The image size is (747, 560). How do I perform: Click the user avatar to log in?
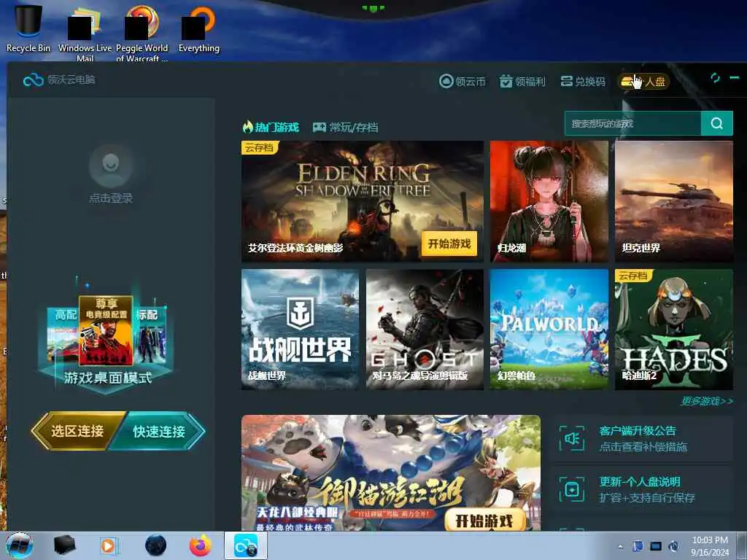(111, 166)
